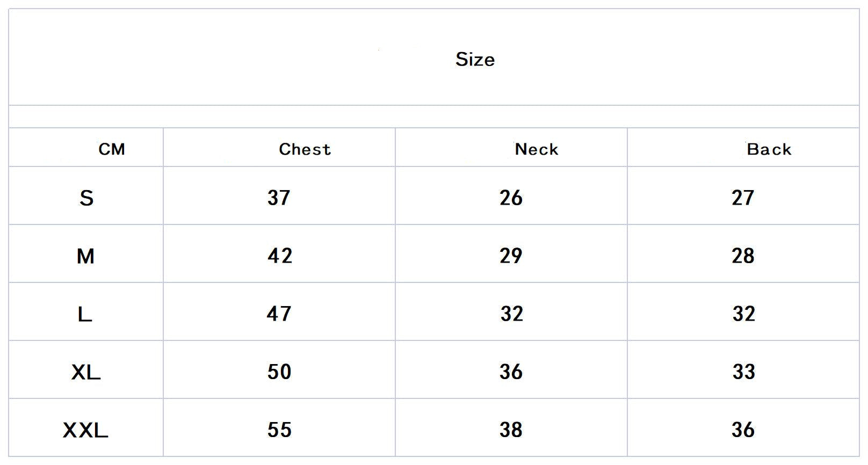Click chest value 42 for size M
Screen dimensions: 868x465
coord(280,256)
